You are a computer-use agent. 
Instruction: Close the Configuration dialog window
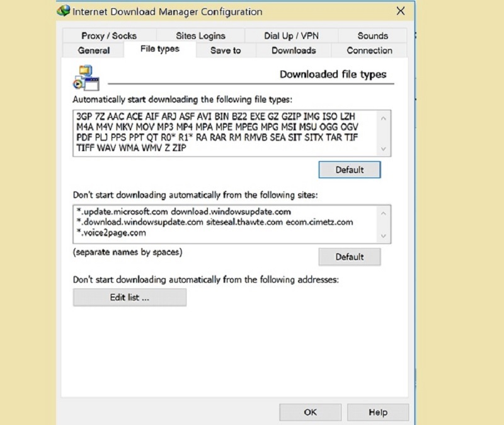(401, 11)
